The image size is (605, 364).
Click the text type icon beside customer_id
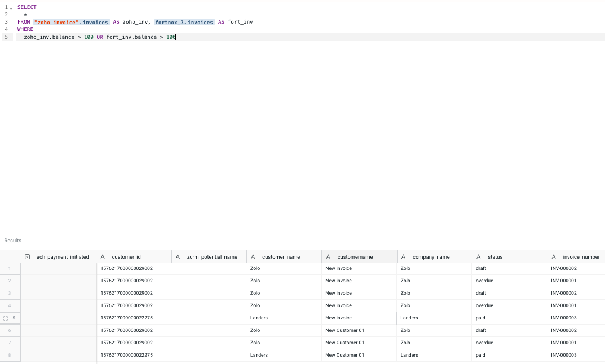coord(103,257)
